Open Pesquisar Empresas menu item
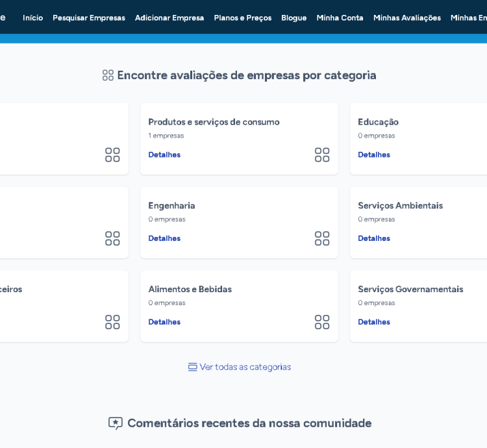487x448 pixels. (89, 18)
